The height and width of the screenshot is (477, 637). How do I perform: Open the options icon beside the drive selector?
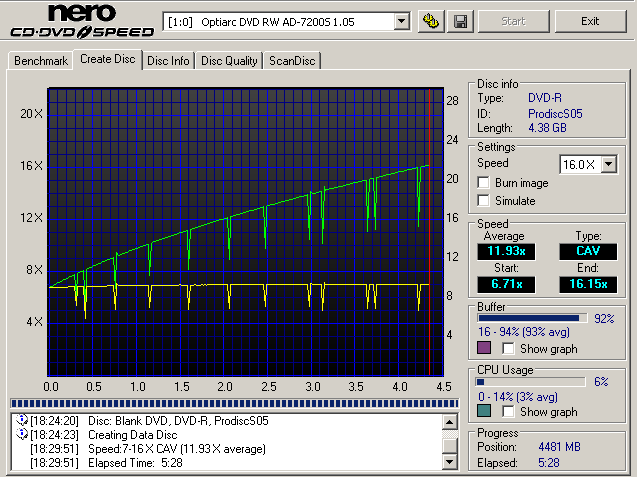pos(431,21)
